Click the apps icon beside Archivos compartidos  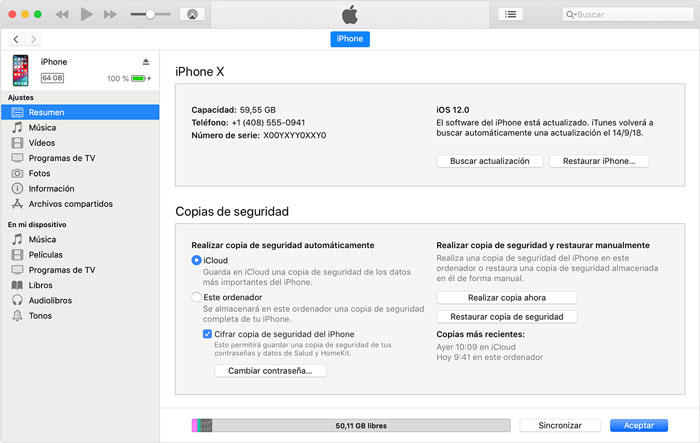[17, 204]
